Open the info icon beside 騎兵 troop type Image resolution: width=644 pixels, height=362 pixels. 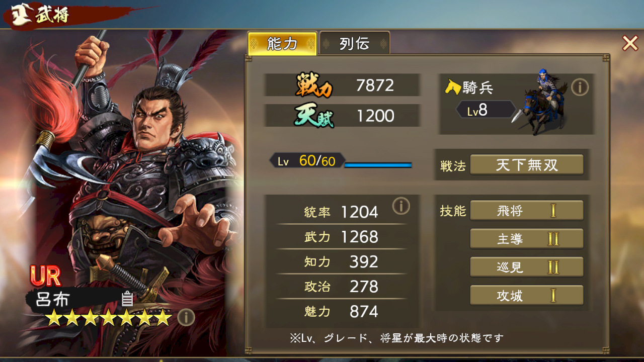tap(580, 87)
